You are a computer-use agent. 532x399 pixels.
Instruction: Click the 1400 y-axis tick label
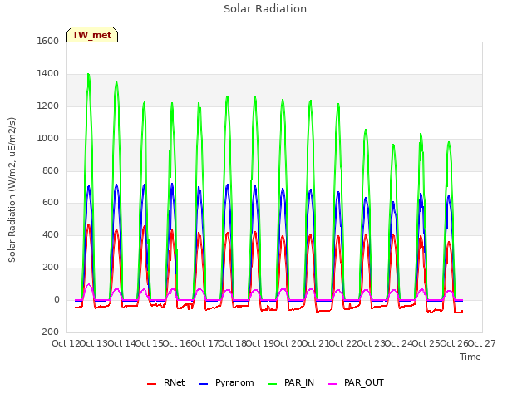pos(48,73)
